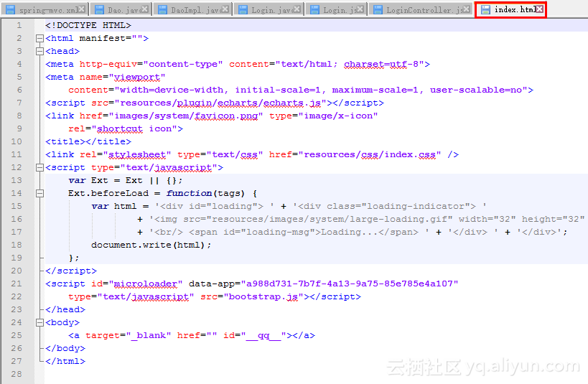The height and width of the screenshot is (384, 588).
Task: Collapse the body block fold on line 24
Action: tap(39, 322)
